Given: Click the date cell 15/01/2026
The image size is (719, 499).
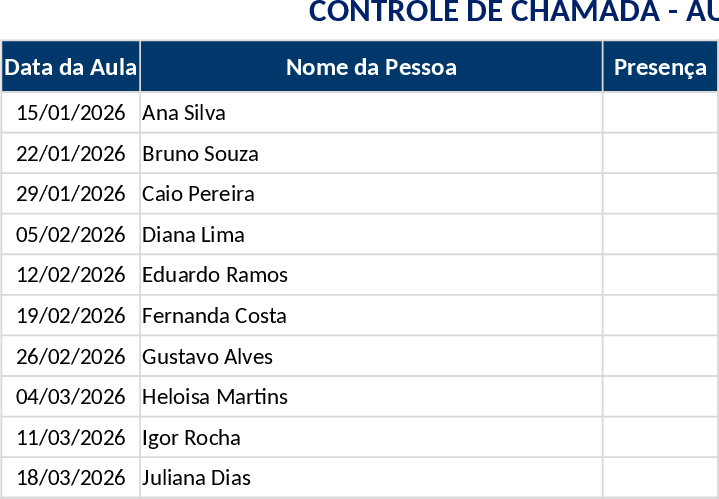Looking at the screenshot, I should coord(71,113).
